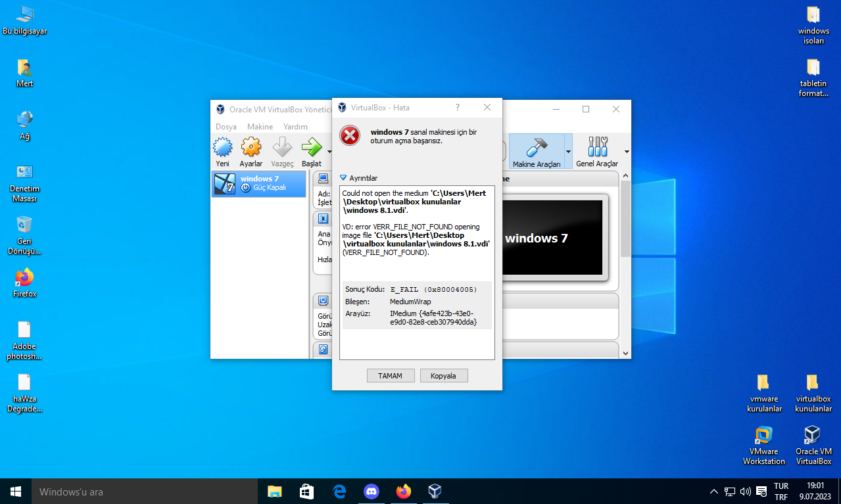Open Discord from taskbar

(x=371, y=492)
